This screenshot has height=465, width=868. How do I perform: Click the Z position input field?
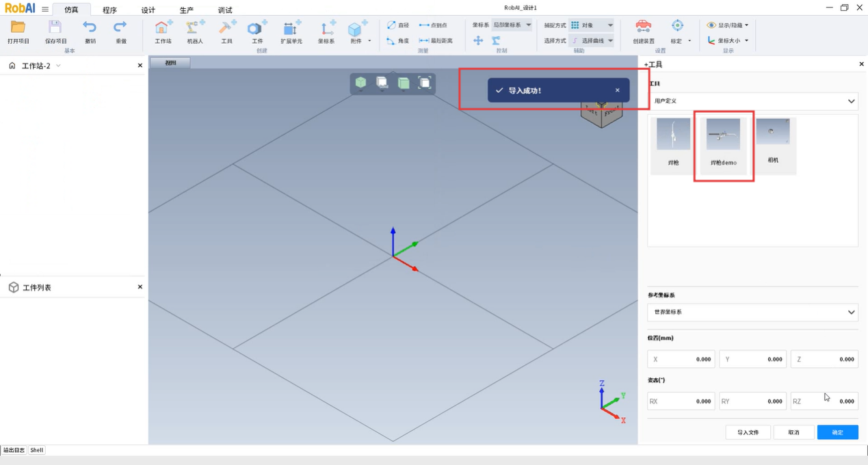[x=825, y=359]
